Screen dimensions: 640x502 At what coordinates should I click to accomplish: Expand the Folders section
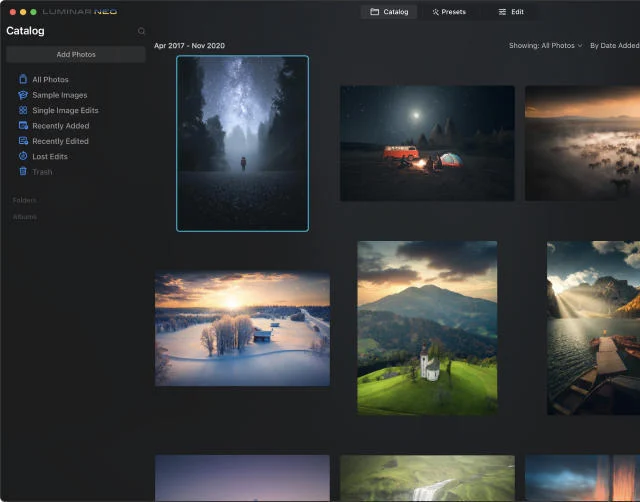pos(24,200)
